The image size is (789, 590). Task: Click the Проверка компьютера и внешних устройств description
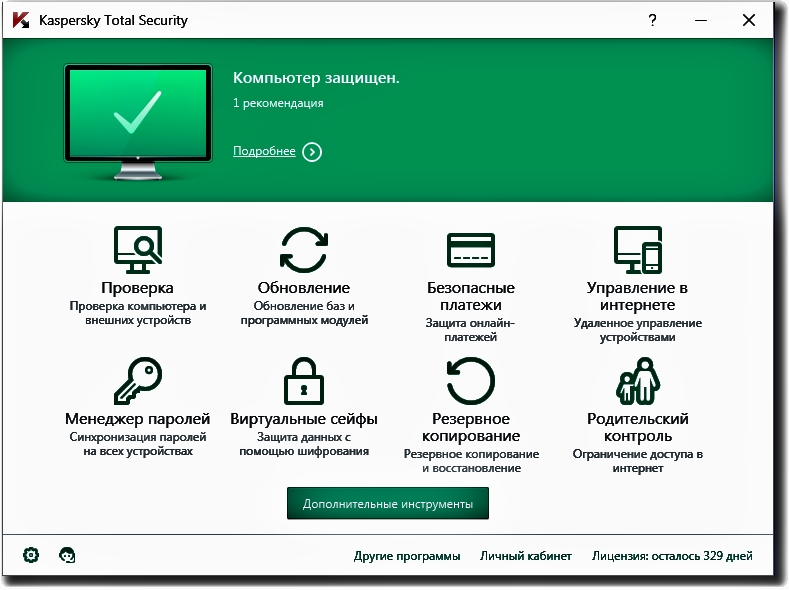[138, 313]
